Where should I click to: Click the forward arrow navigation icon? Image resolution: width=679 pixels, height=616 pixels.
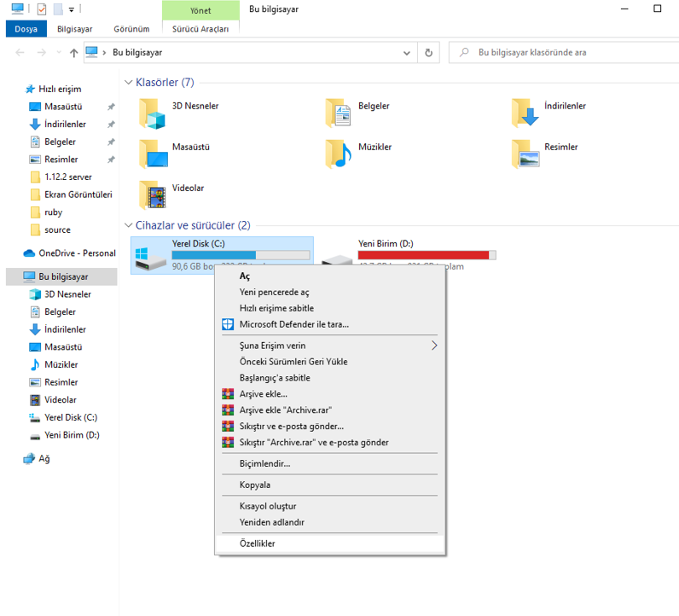[x=42, y=52]
